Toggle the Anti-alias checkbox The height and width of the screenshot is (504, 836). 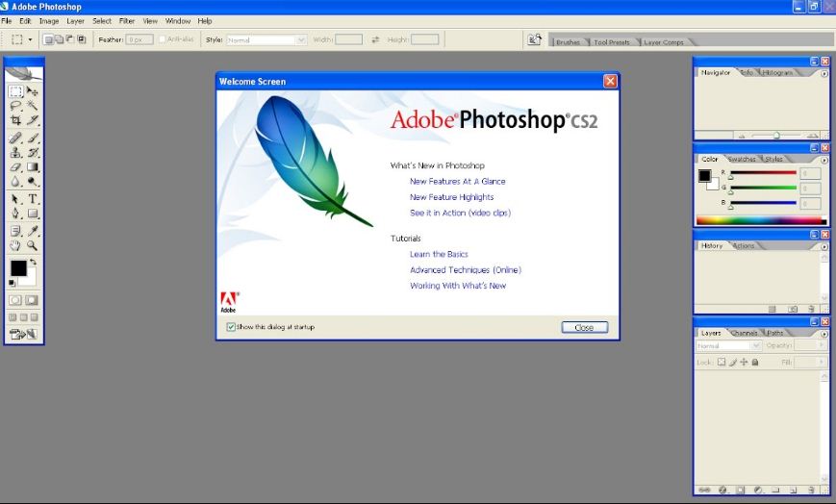click(162, 39)
